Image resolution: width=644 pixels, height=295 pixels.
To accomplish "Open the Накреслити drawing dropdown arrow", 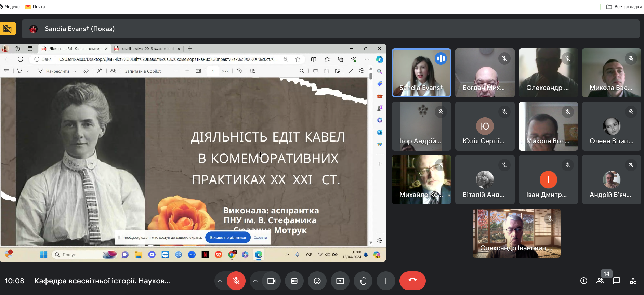I will (x=75, y=71).
